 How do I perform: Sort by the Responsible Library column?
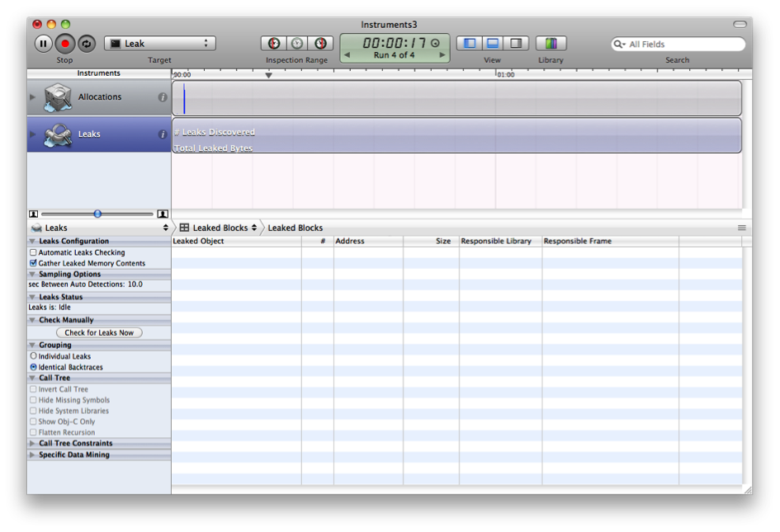(x=499, y=241)
